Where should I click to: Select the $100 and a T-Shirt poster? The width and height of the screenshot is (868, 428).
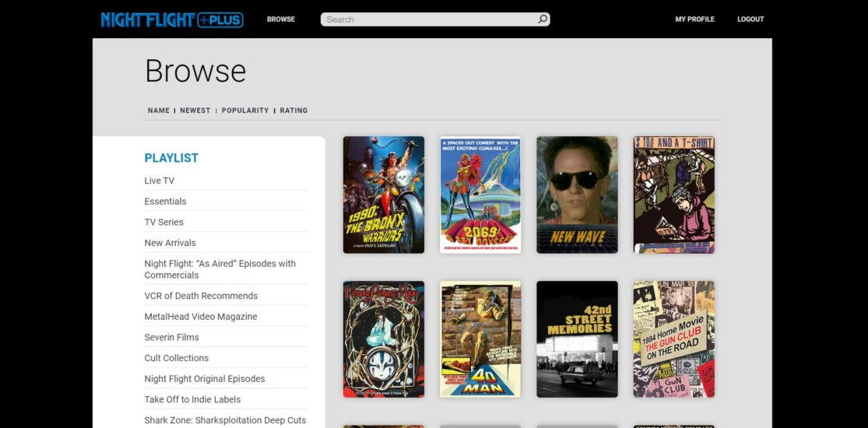coord(673,195)
